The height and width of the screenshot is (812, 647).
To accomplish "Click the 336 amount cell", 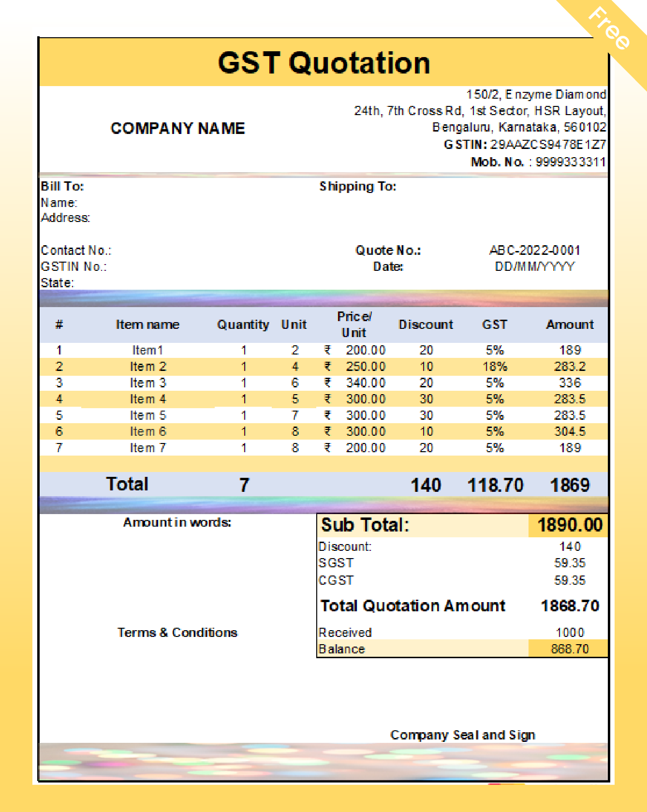I will (570, 383).
